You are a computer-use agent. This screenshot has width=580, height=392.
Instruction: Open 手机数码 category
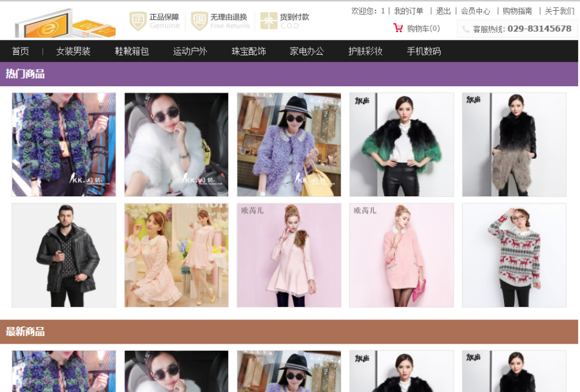(424, 51)
